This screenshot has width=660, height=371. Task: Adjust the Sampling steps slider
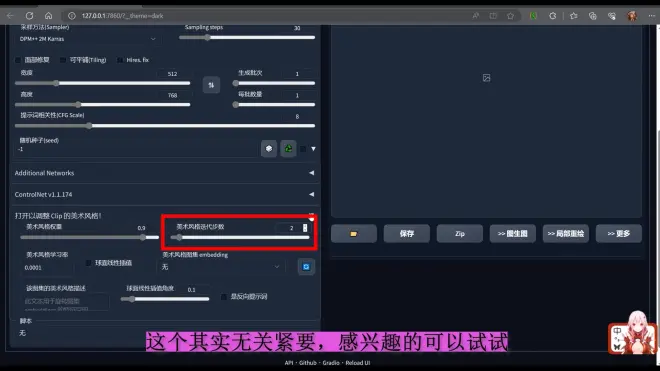(x=247, y=37)
